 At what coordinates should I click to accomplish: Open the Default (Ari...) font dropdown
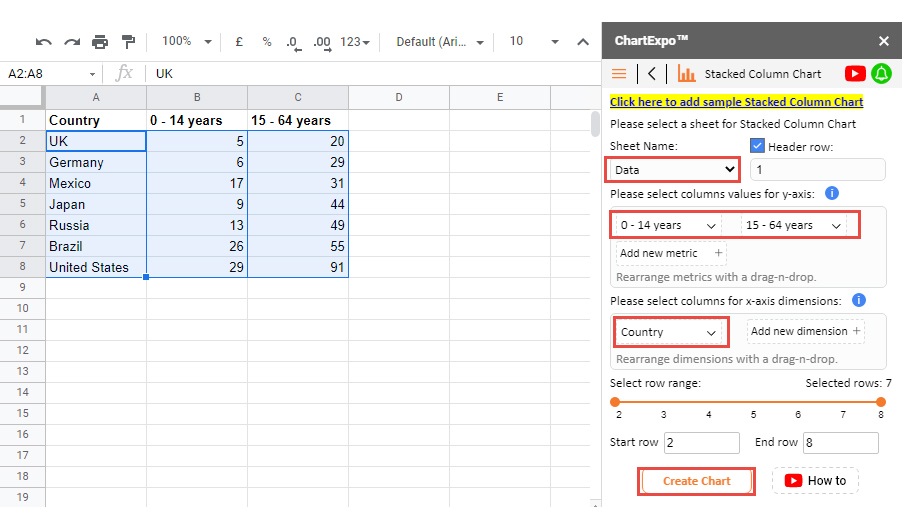click(x=439, y=42)
